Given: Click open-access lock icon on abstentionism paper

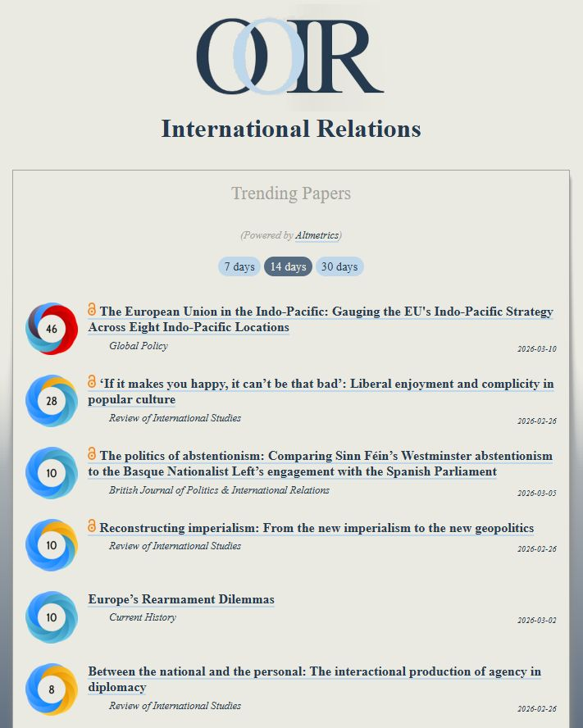Looking at the screenshot, I should coord(92,453).
